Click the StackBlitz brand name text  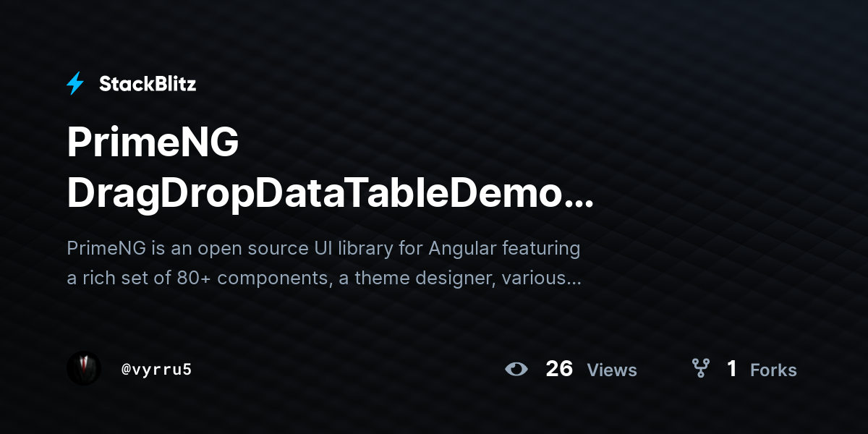pos(148,84)
